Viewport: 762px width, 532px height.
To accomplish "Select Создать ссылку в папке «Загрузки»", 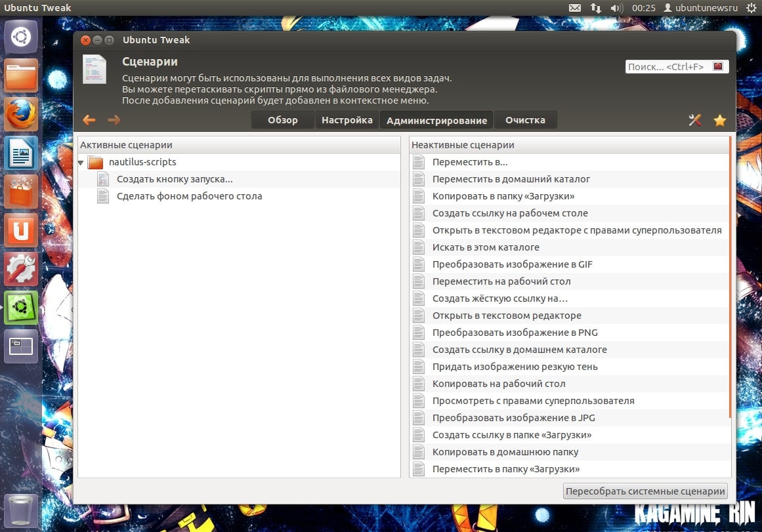I will click(569, 435).
